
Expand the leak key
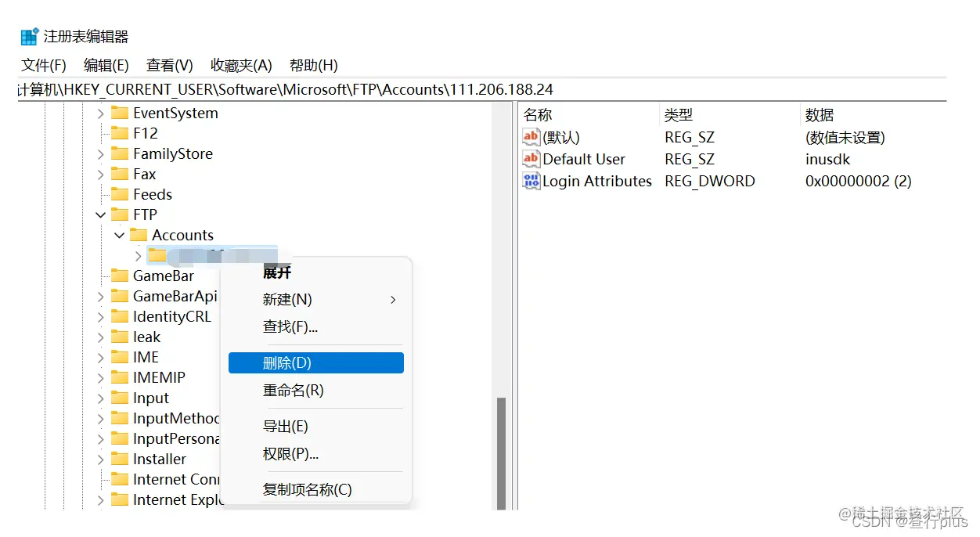(100, 337)
